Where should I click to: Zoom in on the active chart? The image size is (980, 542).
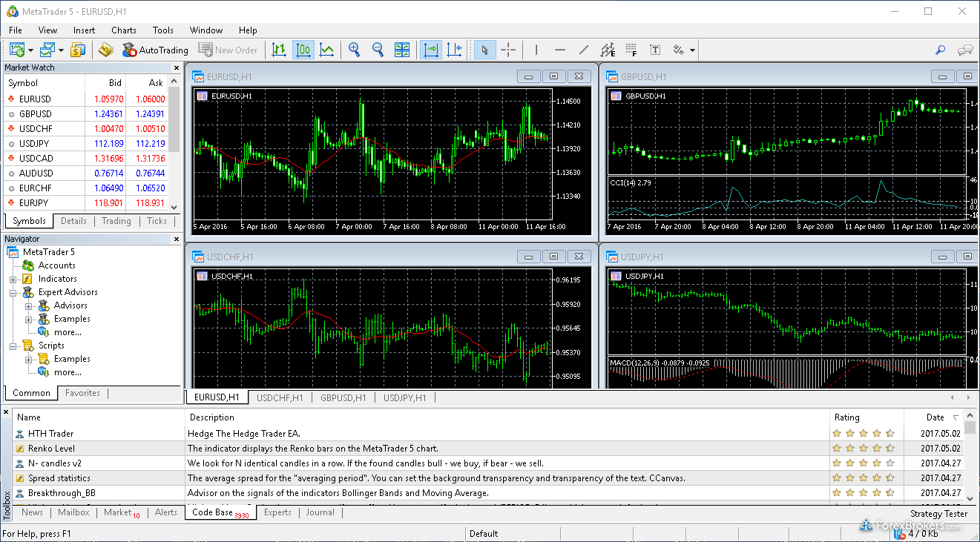[354, 50]
